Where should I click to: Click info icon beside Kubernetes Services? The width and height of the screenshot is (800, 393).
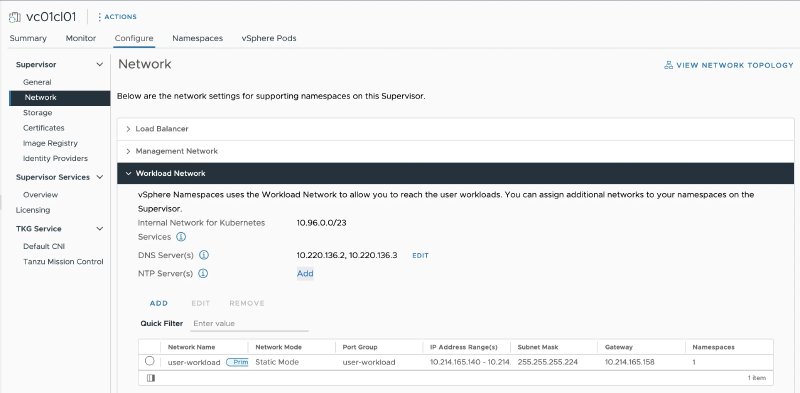click(181, 237)
